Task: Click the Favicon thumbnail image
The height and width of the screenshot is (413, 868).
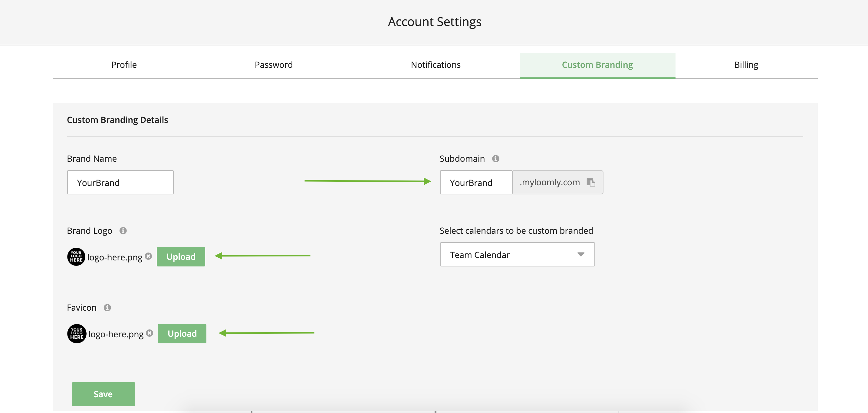Action: [77, 333]
